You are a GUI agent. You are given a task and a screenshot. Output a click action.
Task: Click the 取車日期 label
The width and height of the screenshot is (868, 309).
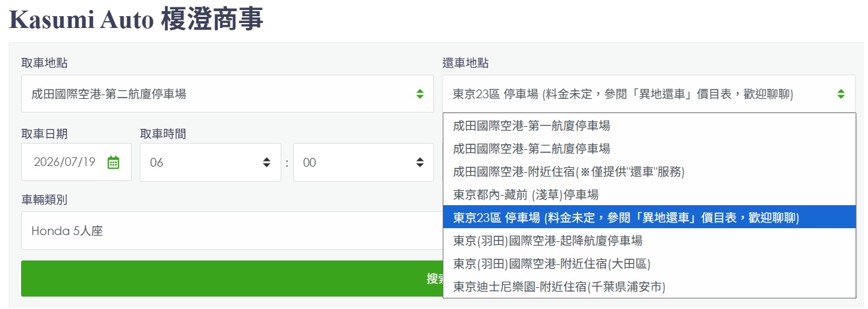pos(44,134)
